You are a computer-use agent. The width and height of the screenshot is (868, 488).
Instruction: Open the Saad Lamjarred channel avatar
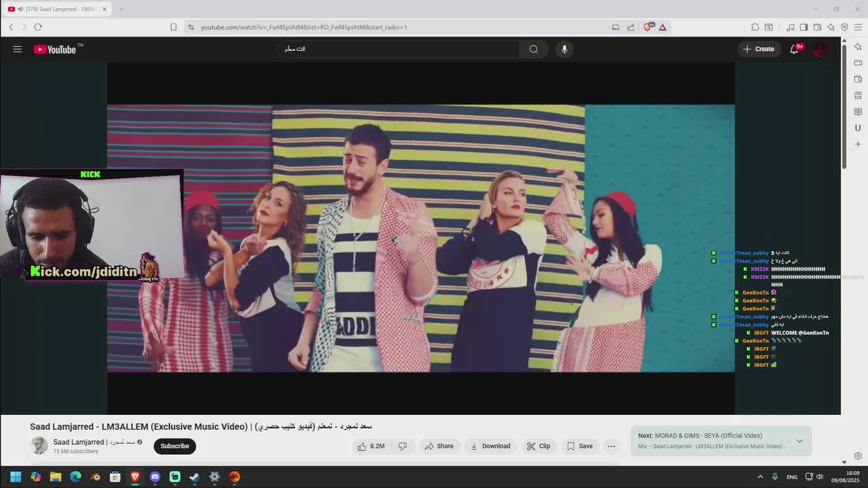click(x=39, y=445)
